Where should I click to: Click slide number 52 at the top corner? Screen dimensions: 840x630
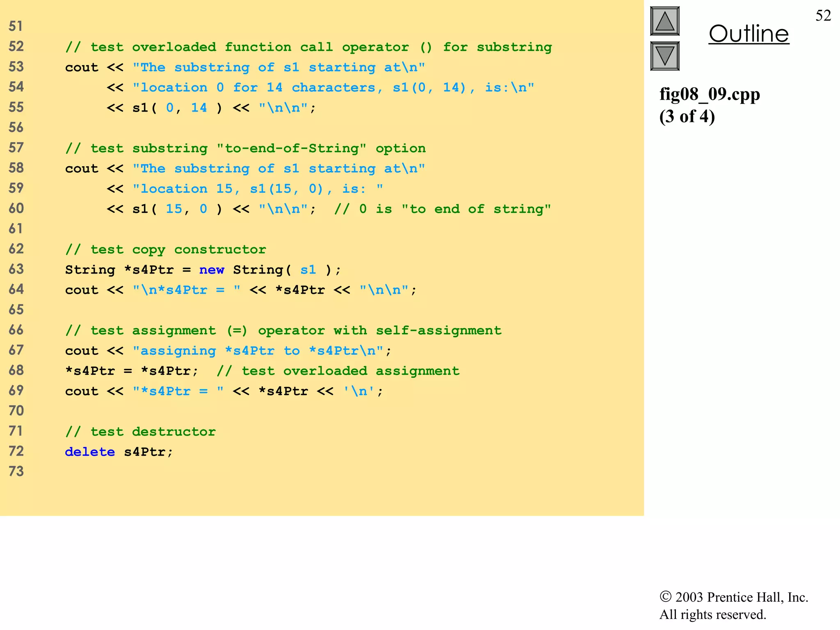tap(823, 16)
